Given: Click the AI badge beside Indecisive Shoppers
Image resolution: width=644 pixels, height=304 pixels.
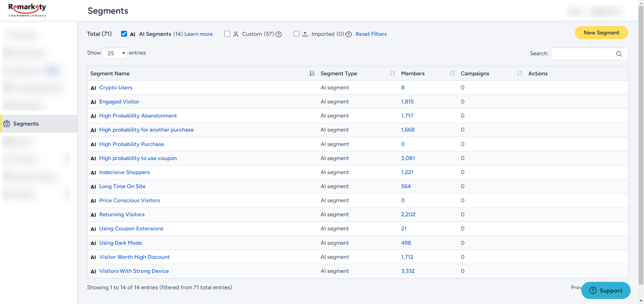Looking at the screenshot, I should (x=93, y=173).
